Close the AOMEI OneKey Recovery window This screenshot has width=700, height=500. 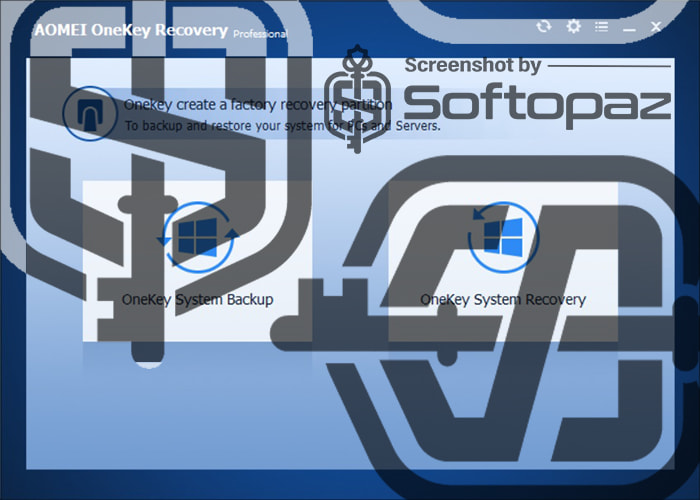pyautogui.click(x=656, y=27)
